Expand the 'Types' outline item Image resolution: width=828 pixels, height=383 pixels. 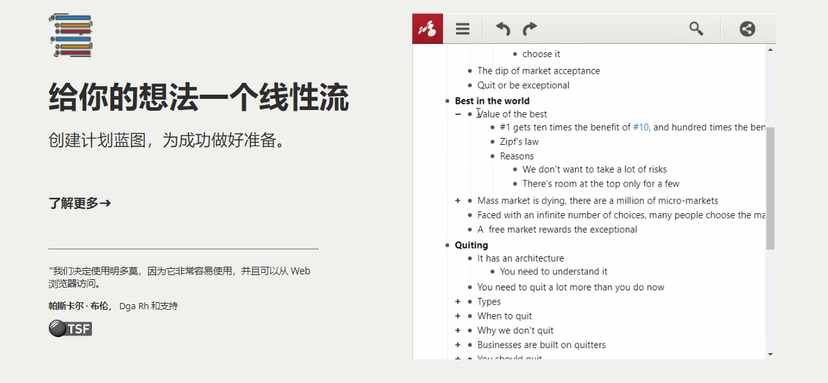[x=458, y=302]
